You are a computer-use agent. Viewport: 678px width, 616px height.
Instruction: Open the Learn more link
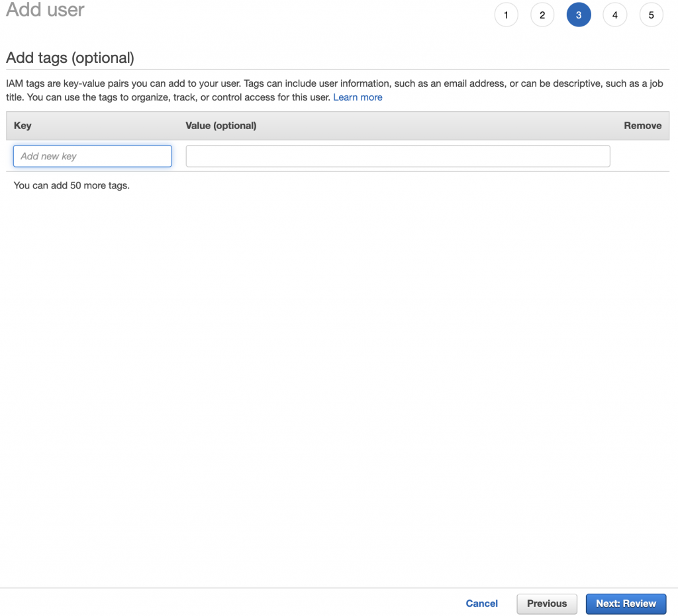pyautogui.click(x=358, y=97)
